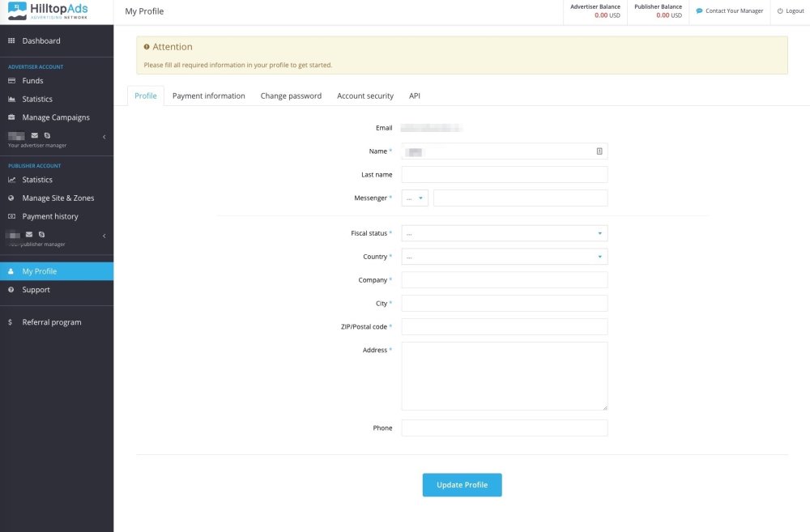Click into the Company field
This screenshot has height=532, width=810.
(x=504, y=280)
